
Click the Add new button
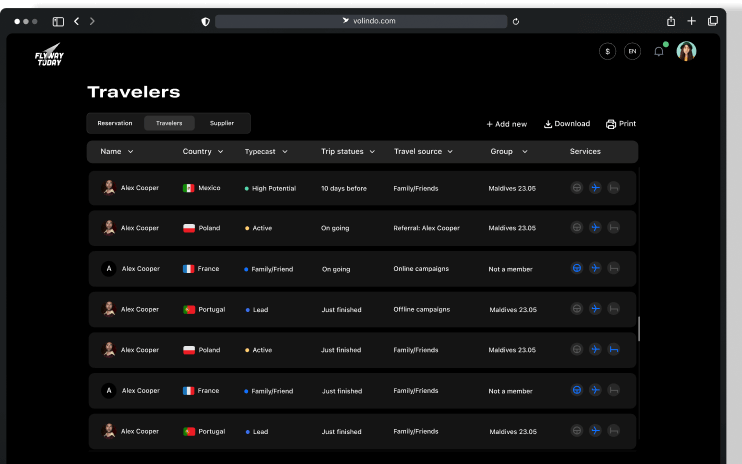click(506, 124)
